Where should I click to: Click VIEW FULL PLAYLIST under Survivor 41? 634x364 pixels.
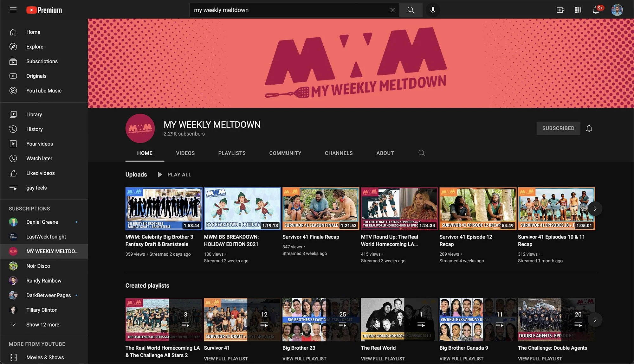226,359
